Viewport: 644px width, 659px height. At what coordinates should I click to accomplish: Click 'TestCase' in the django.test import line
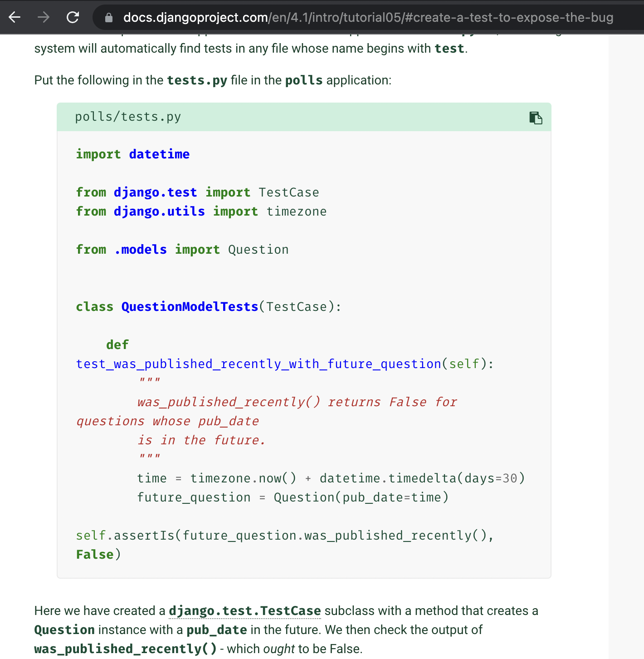point(289,192)
